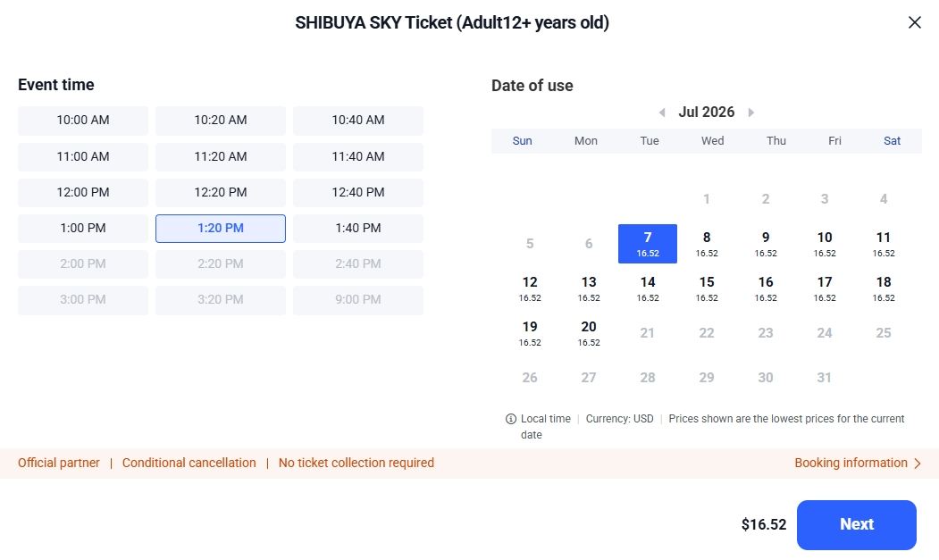
Task: Click the Next button
Action: point(857,524)
